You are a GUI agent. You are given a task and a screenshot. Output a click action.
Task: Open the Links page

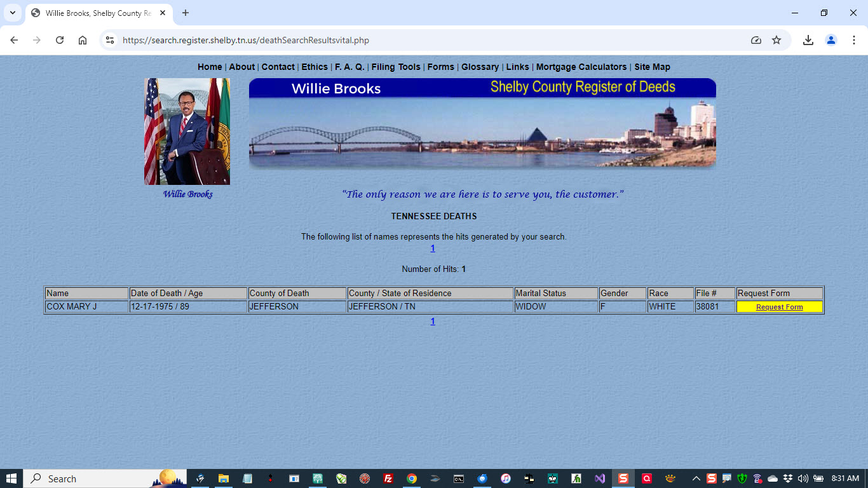[x=518, y=67]
